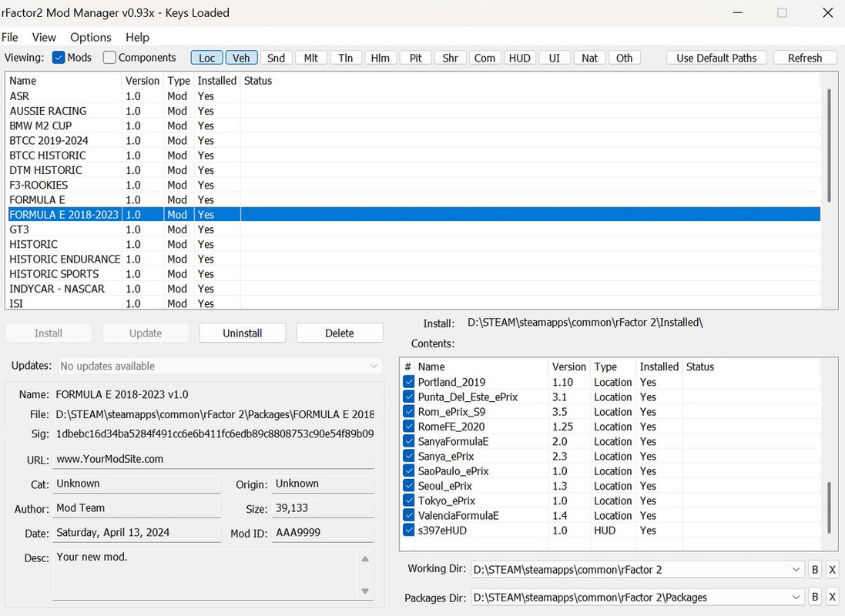
Task: Toggle the Nat filter button
Action: coord(589,59)
